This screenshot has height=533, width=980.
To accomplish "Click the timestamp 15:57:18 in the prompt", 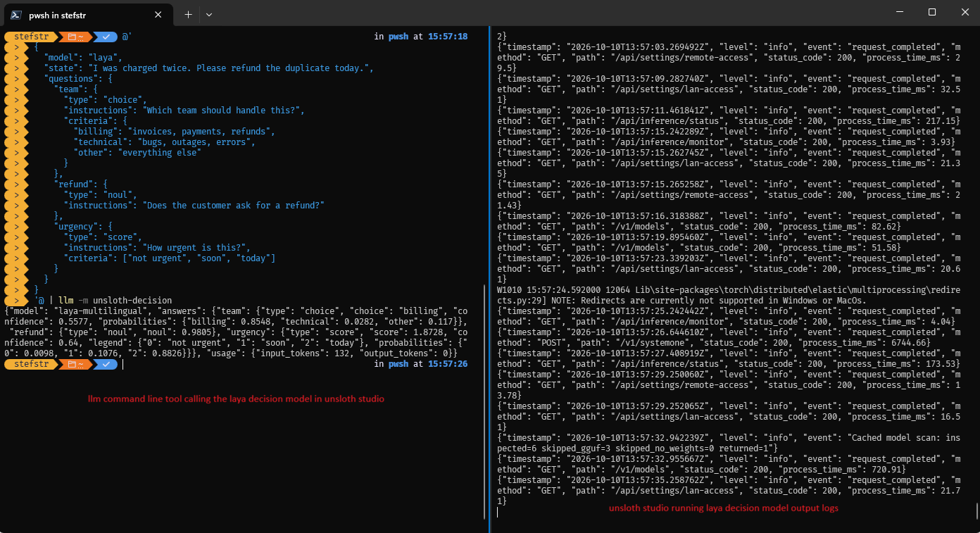I will [448, 37].
